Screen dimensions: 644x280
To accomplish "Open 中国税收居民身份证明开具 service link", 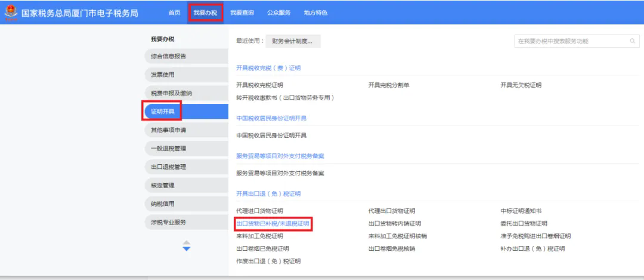I will point(271,136).
